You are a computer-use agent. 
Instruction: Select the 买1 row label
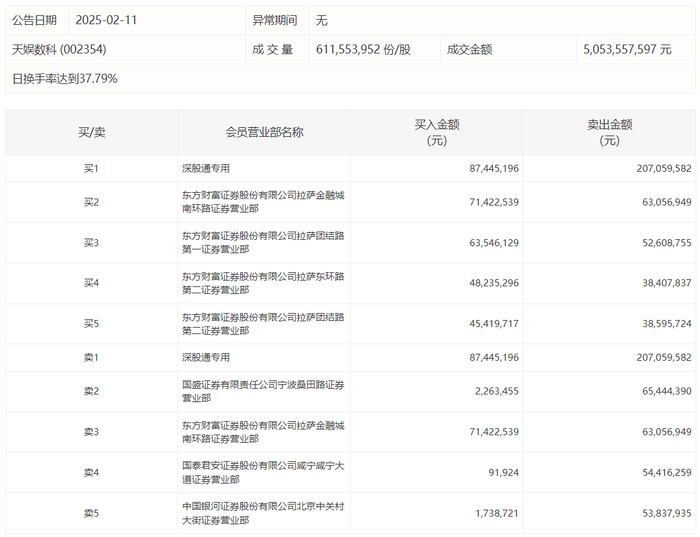tap(92, 168)
